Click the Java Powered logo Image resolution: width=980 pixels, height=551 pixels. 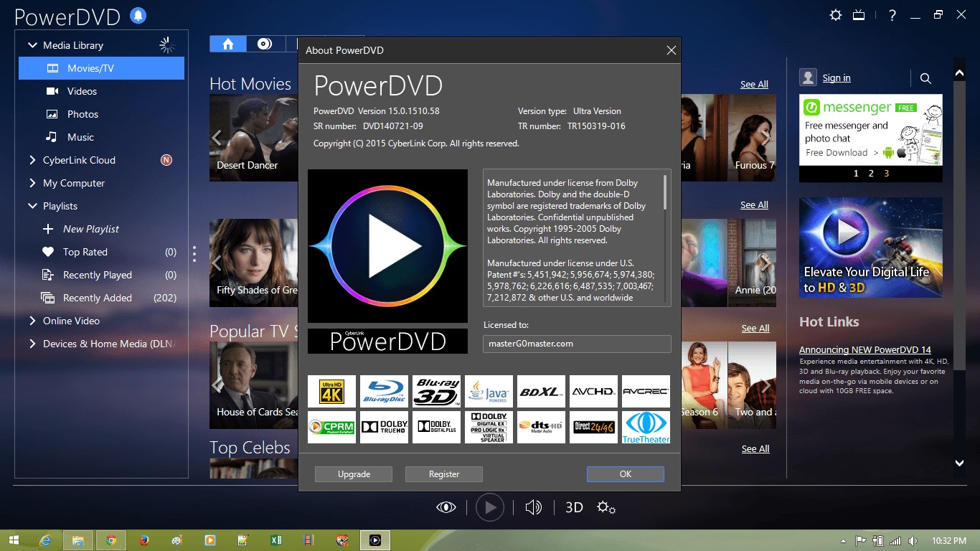tap(489, 391)
